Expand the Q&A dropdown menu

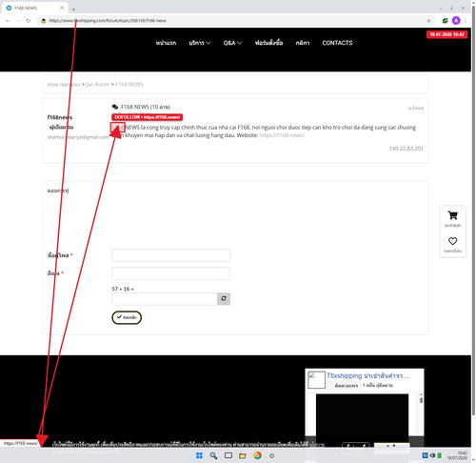[232, 43]
